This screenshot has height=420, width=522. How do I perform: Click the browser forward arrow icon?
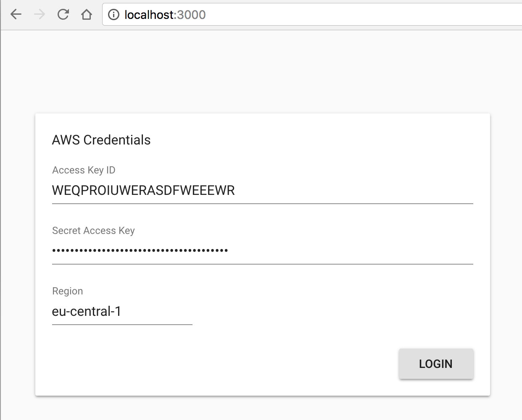pos(39,14)
